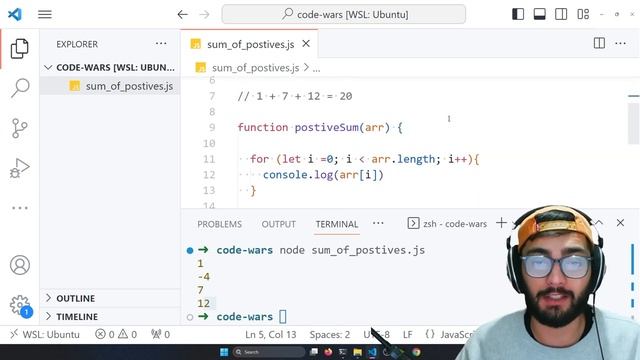This screenshot has height=360, width=640.
Task: Create a new terminal with plus icon
Action: pyautogui.click(x=501, y=223)
